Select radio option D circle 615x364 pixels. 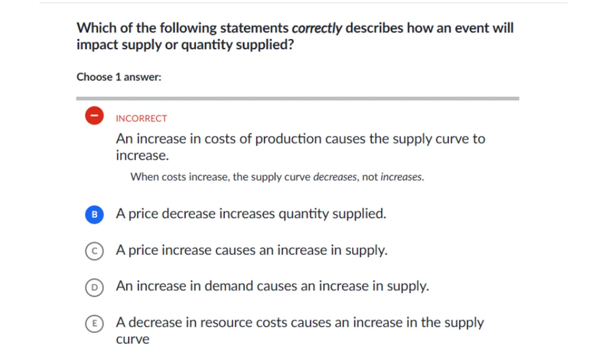pos(94,287)
